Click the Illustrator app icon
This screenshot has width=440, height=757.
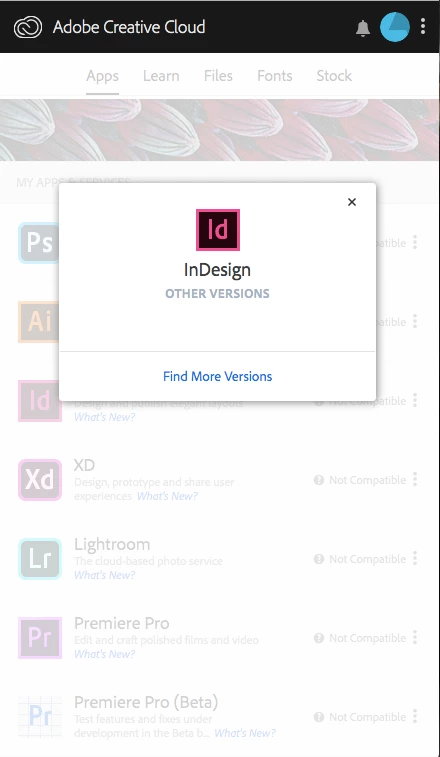point(39,322)
